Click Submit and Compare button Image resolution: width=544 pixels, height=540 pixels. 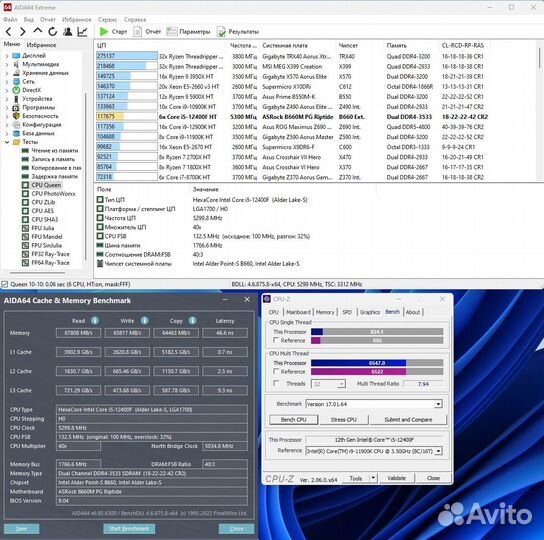click(x=408, y=420)
